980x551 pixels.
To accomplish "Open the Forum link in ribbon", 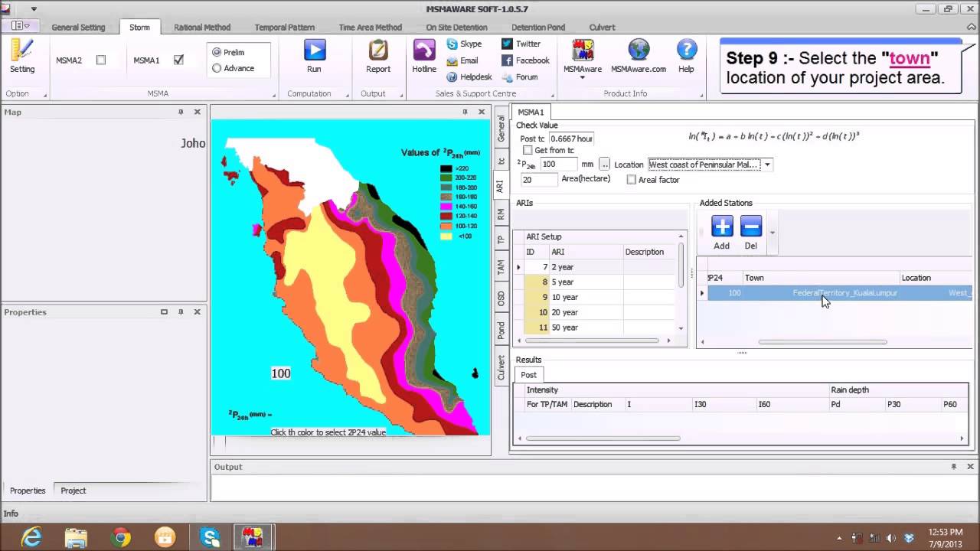I will (507, 77).
